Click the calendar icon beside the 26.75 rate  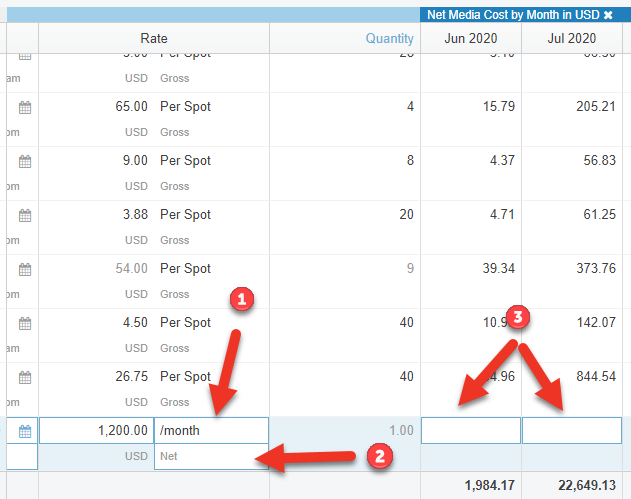click(25, 377)
